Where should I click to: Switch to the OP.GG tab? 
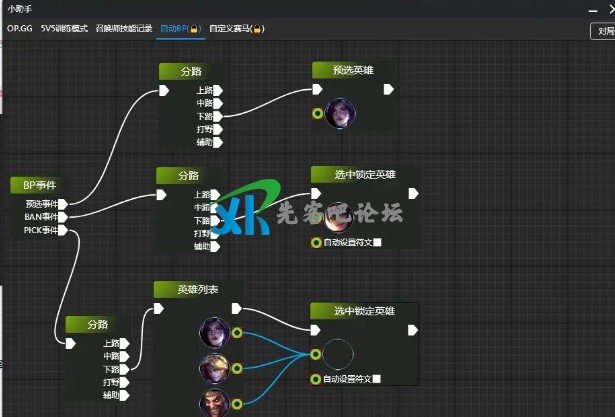click(20, 29)
